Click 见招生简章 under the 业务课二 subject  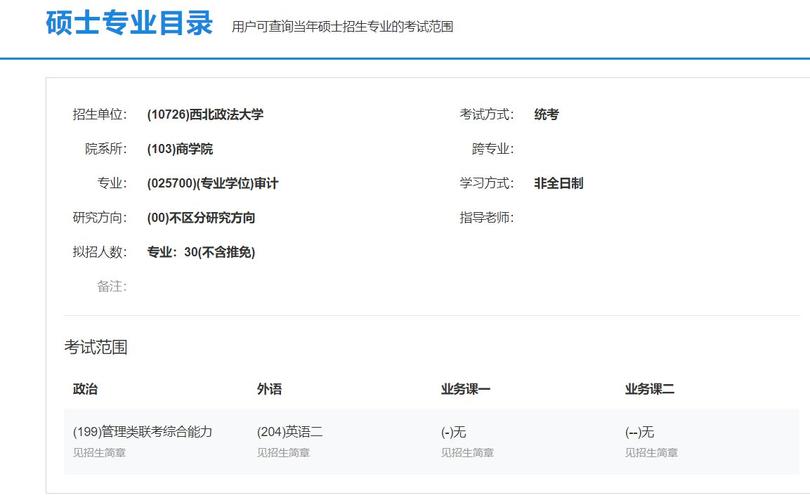tap(651, 453)
